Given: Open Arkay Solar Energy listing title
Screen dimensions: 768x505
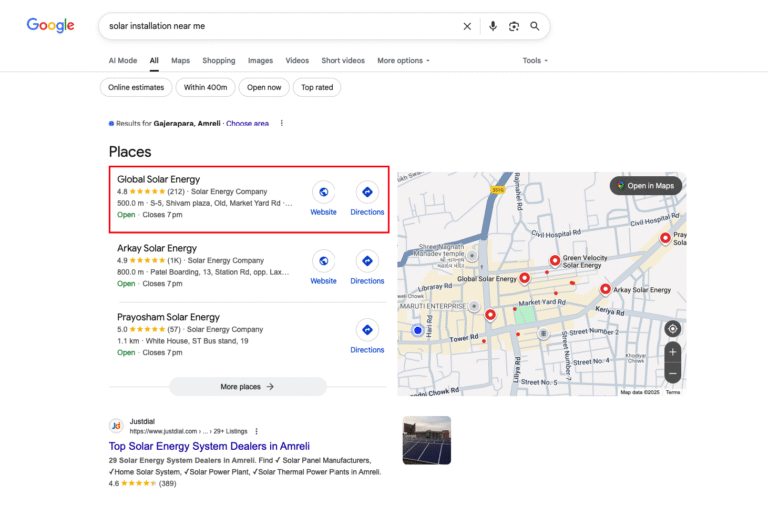Looking at the screenshot, I should [157, 248].
